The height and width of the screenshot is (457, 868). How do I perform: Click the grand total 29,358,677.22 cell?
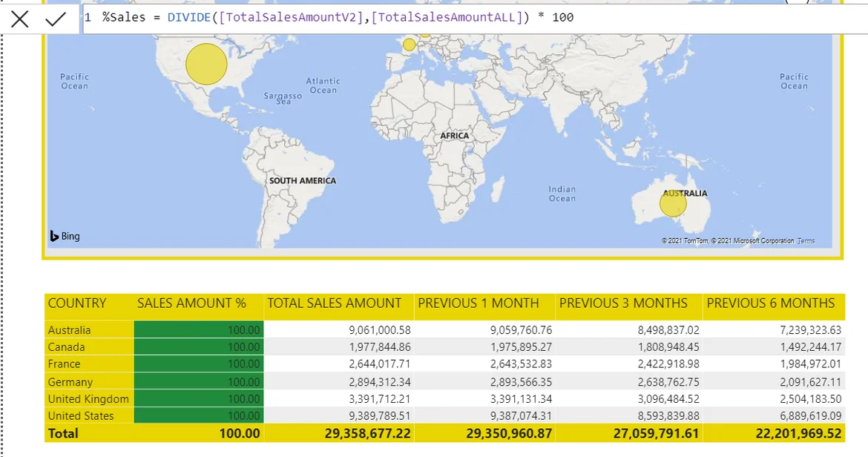coord(367,433)
